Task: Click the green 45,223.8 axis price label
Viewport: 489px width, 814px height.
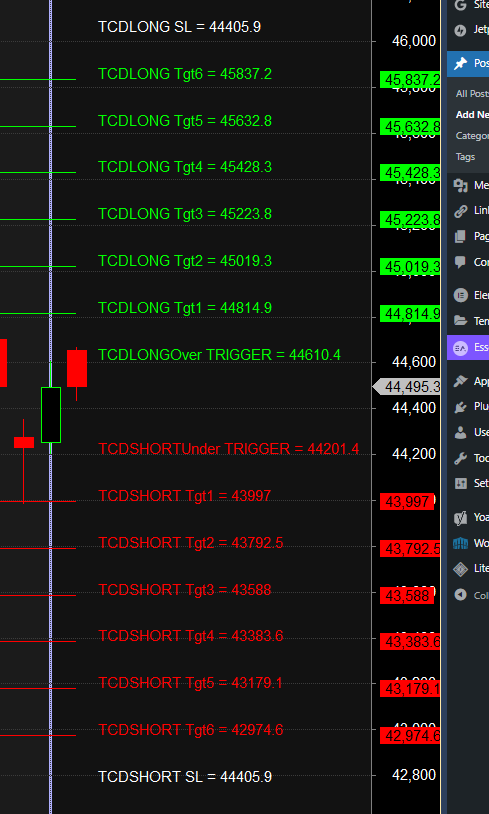Action: pos(410,220)
